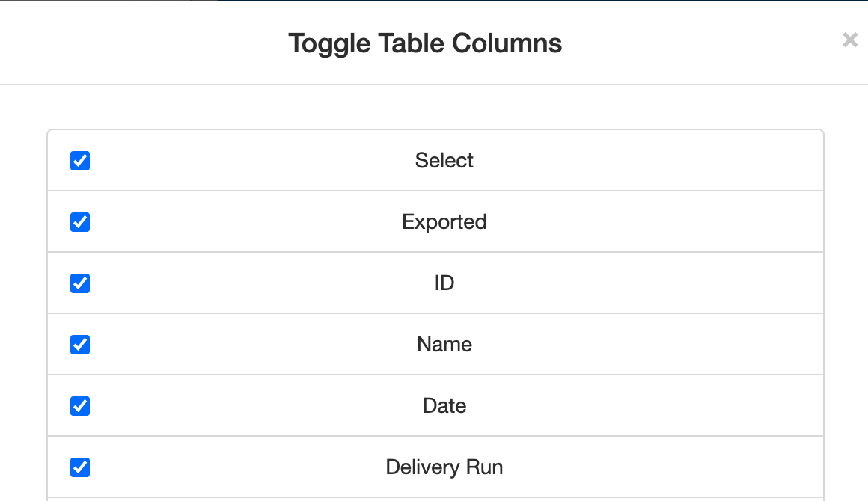Viewport: 868px width, 501px height.
Task: Click the "Name" label text
Action: click(444, 345)
